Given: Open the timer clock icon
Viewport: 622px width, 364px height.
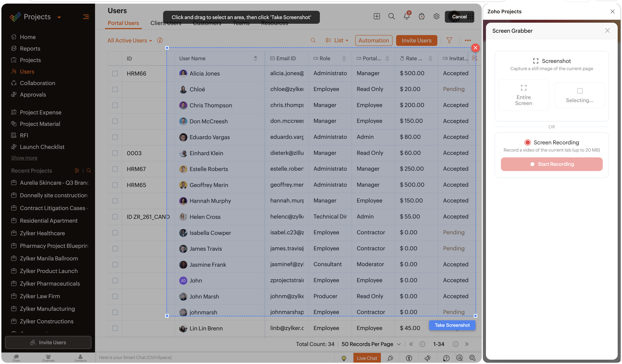Looking at the screenshot, I should 422,16.
